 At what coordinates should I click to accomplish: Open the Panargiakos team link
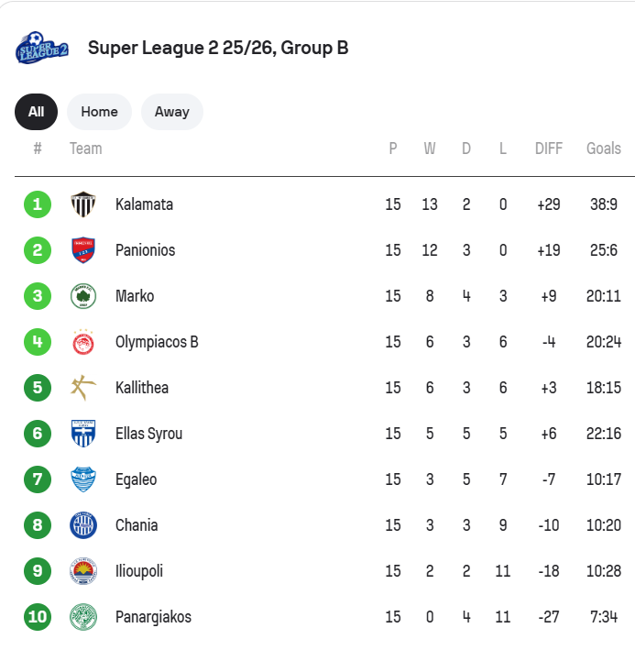(153, 617)
